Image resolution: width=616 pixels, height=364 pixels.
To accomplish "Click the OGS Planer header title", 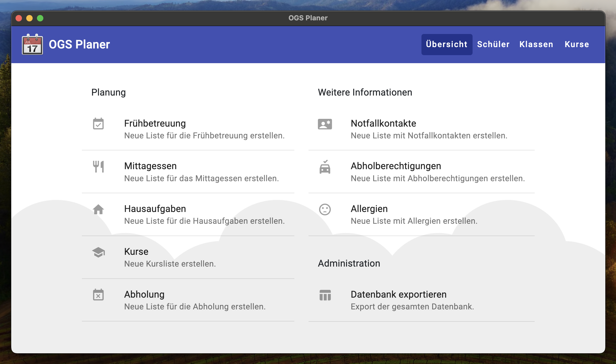I will [79, 44].
